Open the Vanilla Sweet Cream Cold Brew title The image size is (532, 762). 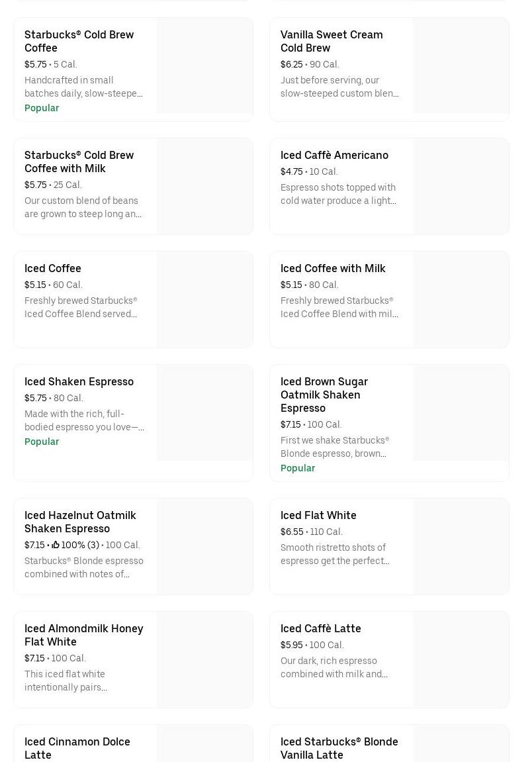[331, 41]
